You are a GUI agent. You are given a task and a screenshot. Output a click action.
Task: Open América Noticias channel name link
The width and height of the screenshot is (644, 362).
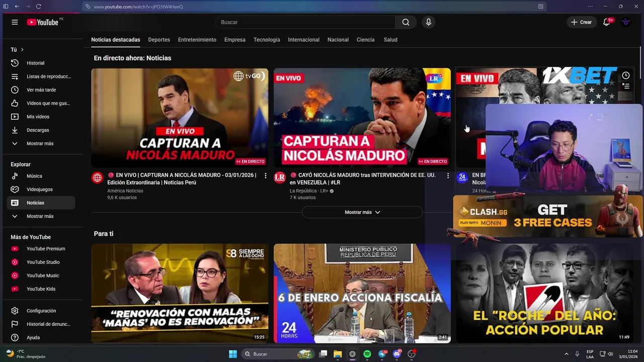[x=125, y=191]
